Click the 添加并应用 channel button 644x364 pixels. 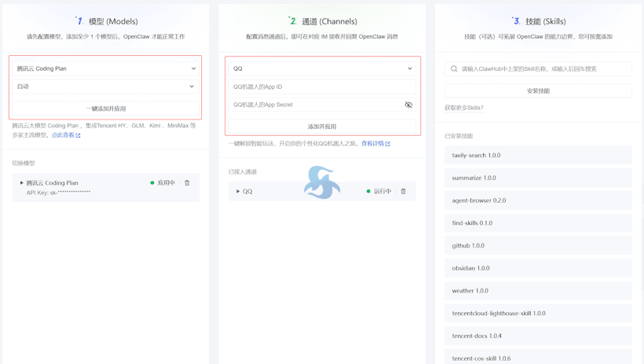click(322, 126)
